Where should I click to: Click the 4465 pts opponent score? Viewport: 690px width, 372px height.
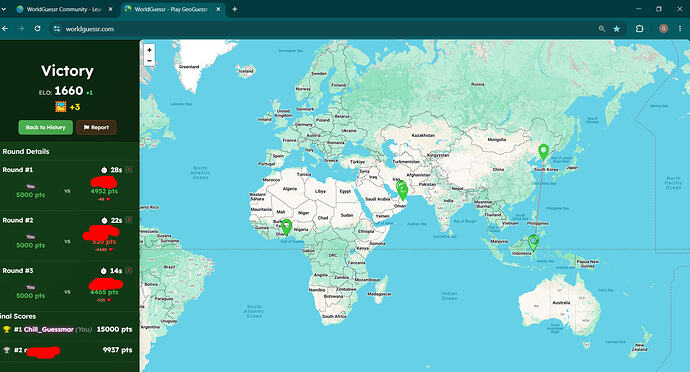pyautogui.click(x=104, y=292)
